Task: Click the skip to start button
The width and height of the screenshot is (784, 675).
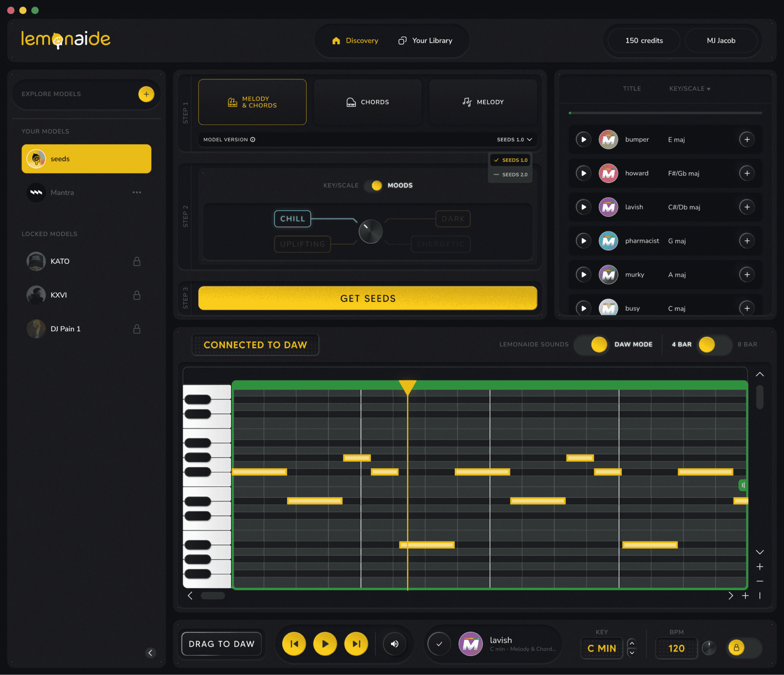Action: click(294, 644)
